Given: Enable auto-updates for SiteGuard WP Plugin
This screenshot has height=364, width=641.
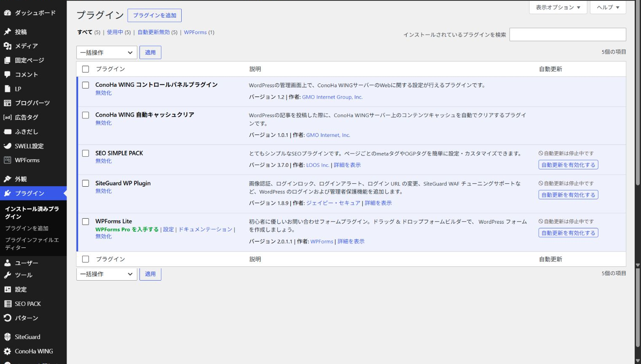Looking at the screenshot, I should point(568,195).
